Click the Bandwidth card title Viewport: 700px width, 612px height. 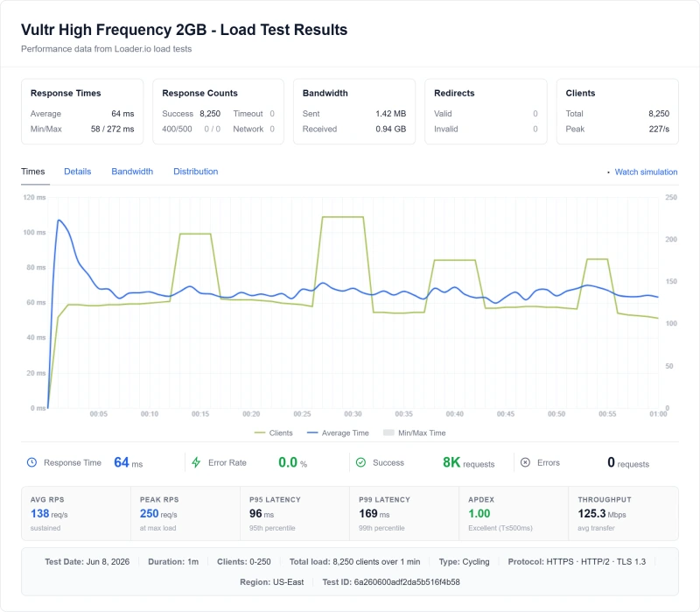[325, 93]
